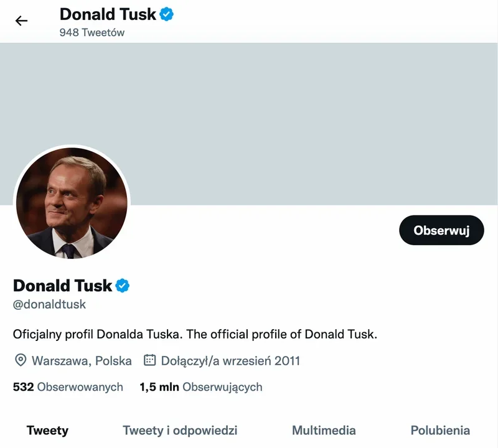The height and width of the screenshot is (448, 498).
Task: Click the @donaldtusk handle
Action: coord(49,304)
